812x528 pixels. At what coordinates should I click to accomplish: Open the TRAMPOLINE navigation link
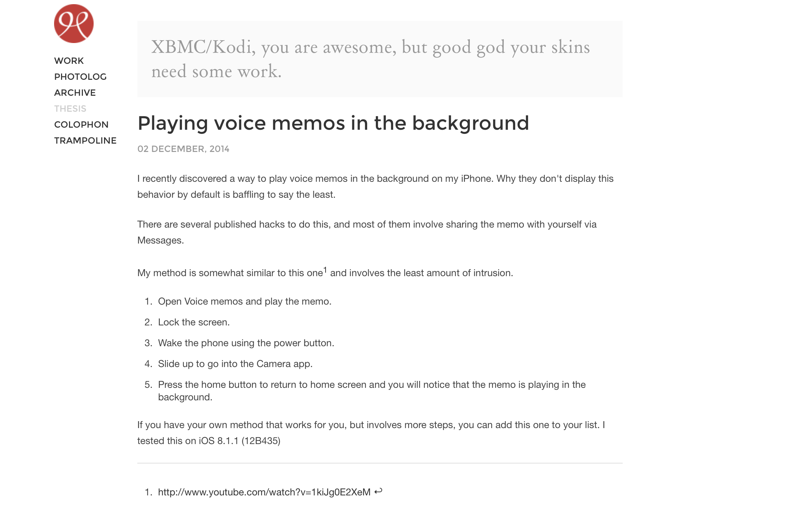[x=85, y=140]
